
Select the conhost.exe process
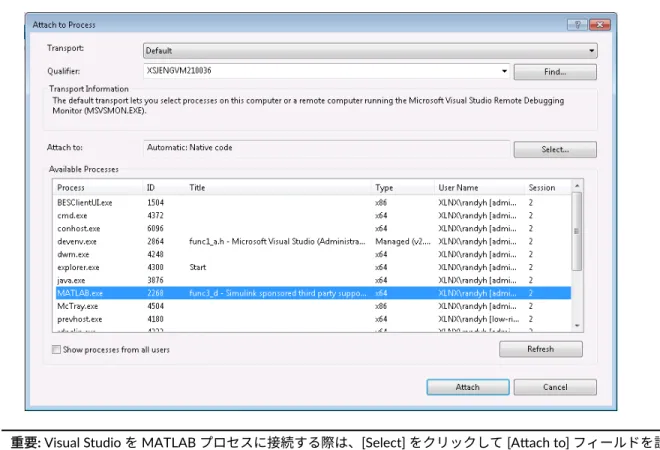pyautogui.click(x=313, y=229)
